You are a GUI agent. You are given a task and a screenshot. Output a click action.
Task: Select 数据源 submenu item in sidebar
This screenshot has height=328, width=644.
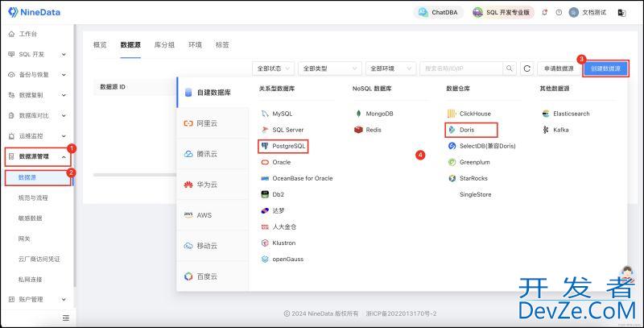pos(38,177)
